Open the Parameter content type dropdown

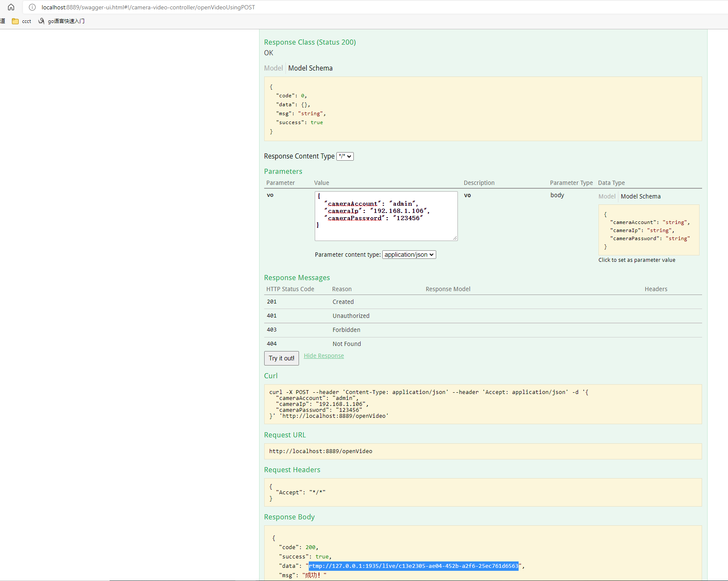[409, 255]
